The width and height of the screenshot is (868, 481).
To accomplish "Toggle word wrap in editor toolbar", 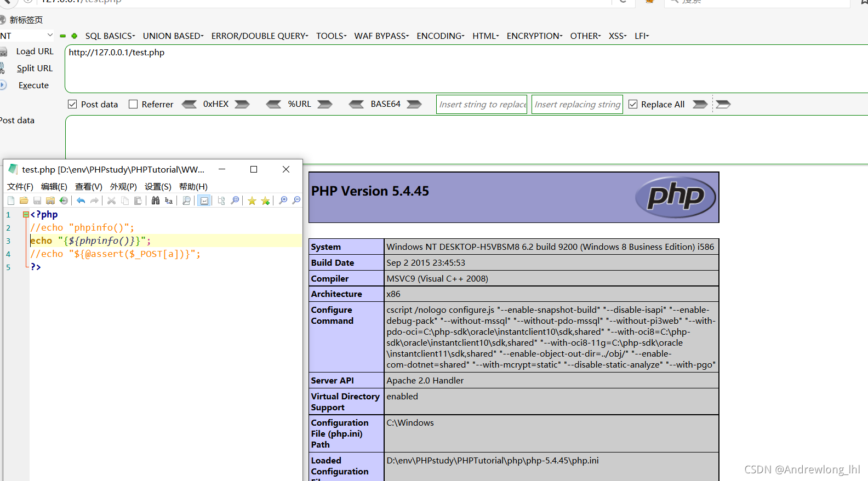I will pos(204,201).
